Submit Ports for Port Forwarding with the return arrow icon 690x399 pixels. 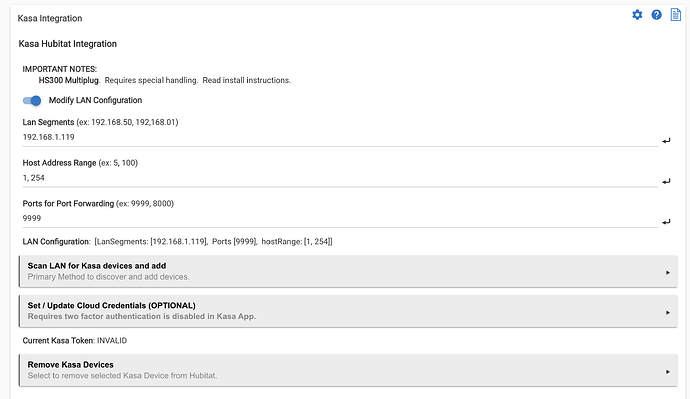point(666,222)
